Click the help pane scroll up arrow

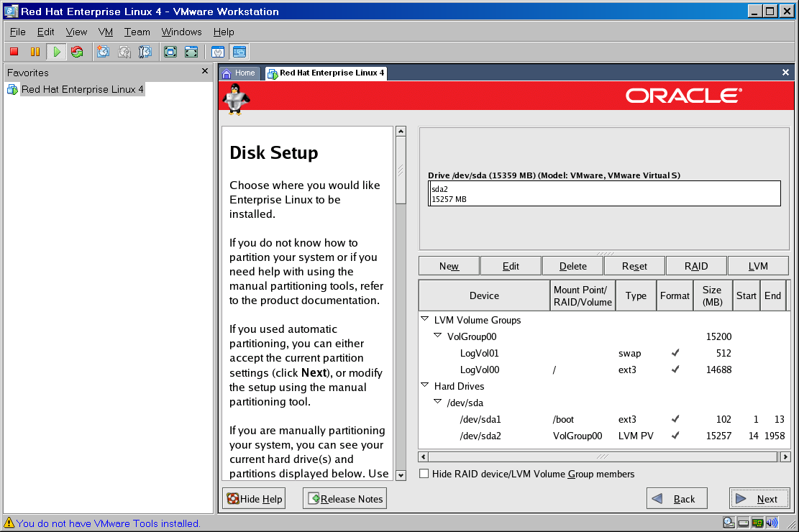(x=401, y=132)
